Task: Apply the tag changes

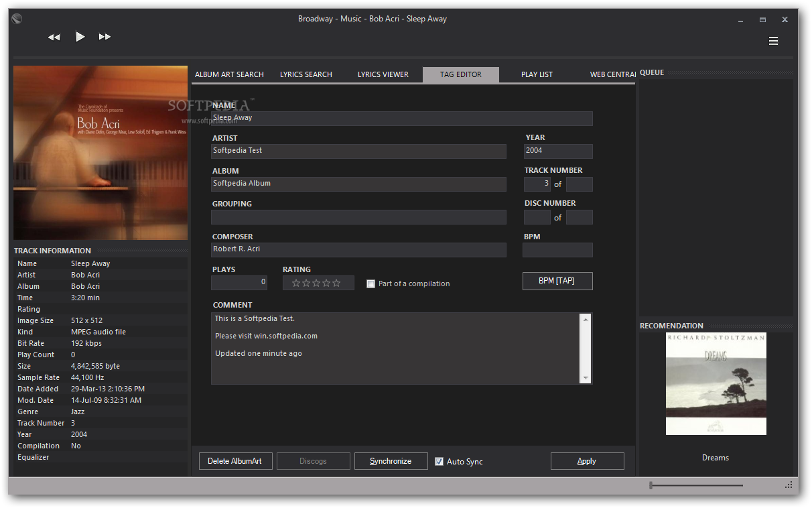Action: coord(588,461)
